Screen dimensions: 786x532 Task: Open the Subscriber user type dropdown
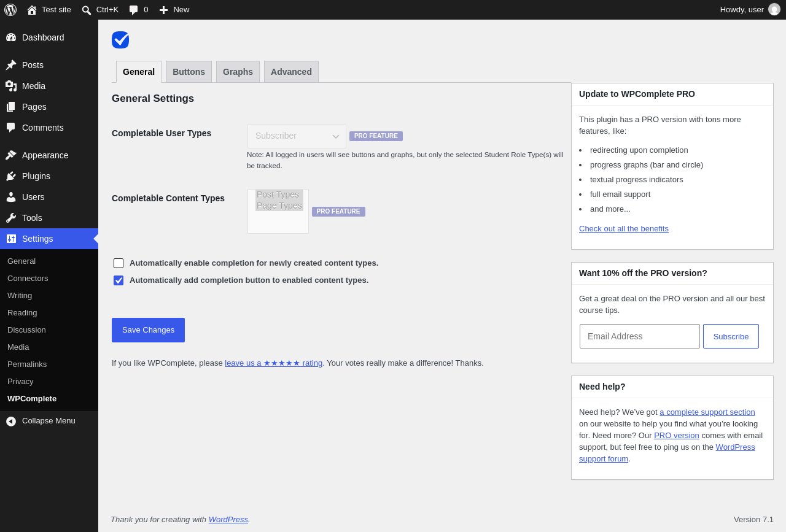pos(297,136)
